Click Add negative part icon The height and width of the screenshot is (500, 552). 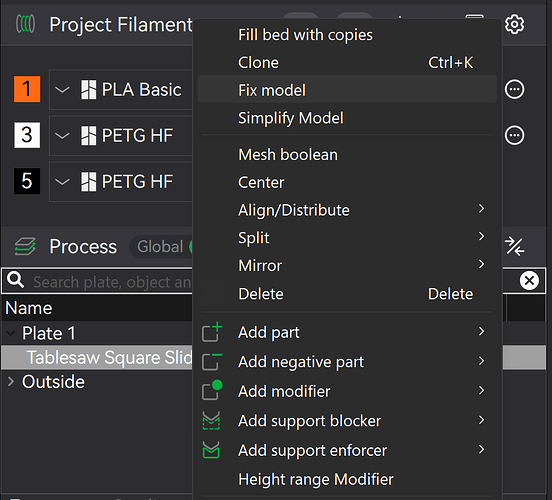(x=212, y=362)
